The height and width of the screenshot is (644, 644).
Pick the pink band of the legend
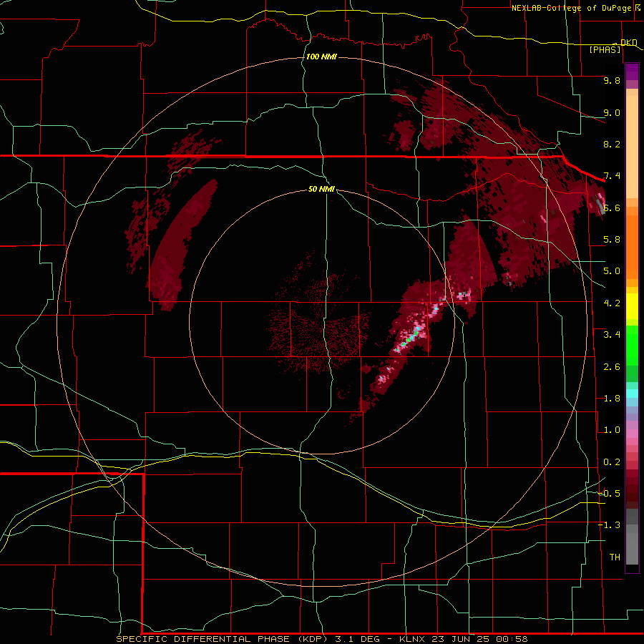pyautogui.click(x=632, y=434)
